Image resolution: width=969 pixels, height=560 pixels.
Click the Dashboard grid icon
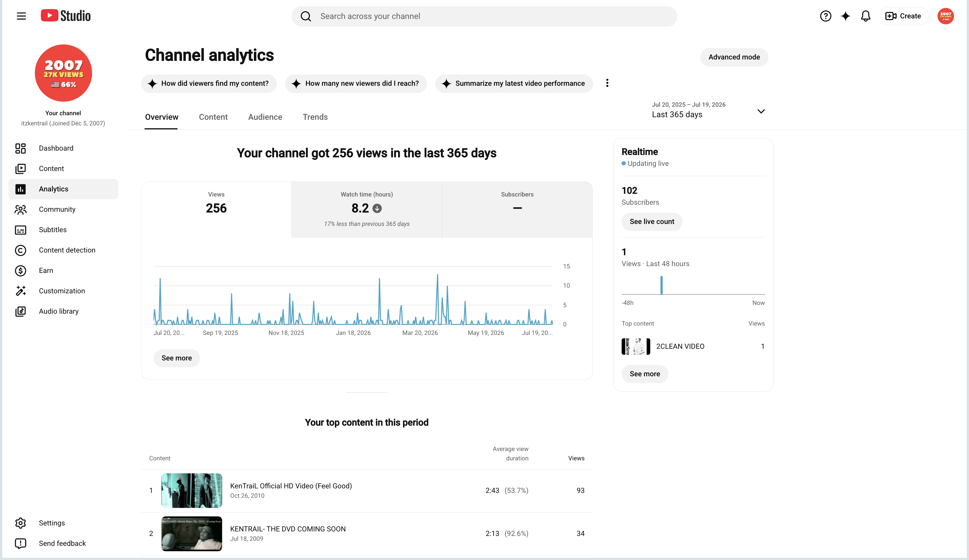click(20, 148)
